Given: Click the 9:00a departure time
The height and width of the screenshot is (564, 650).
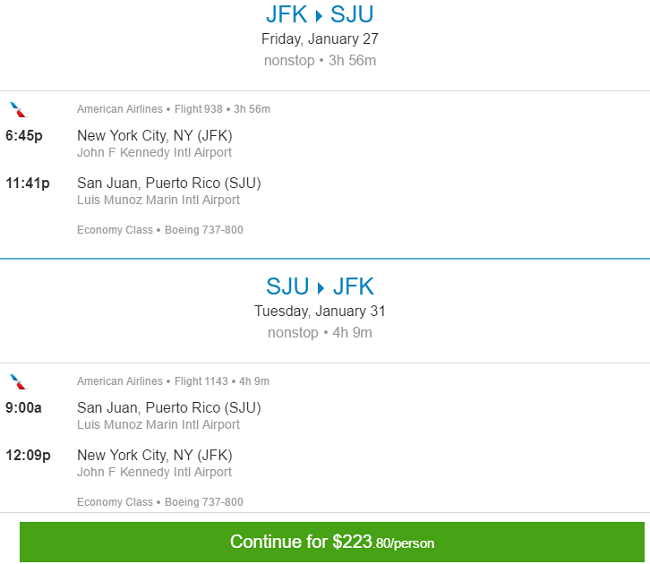Looking at the screenshot, I should point(23,408).
